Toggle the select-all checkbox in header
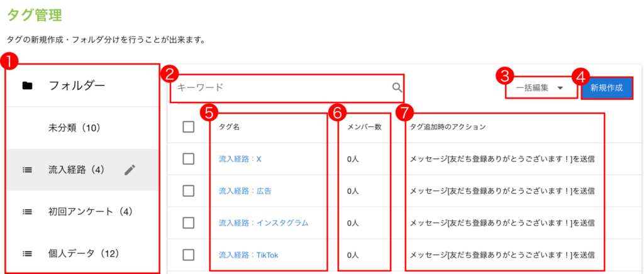644x274 pixels. (188, 127)
